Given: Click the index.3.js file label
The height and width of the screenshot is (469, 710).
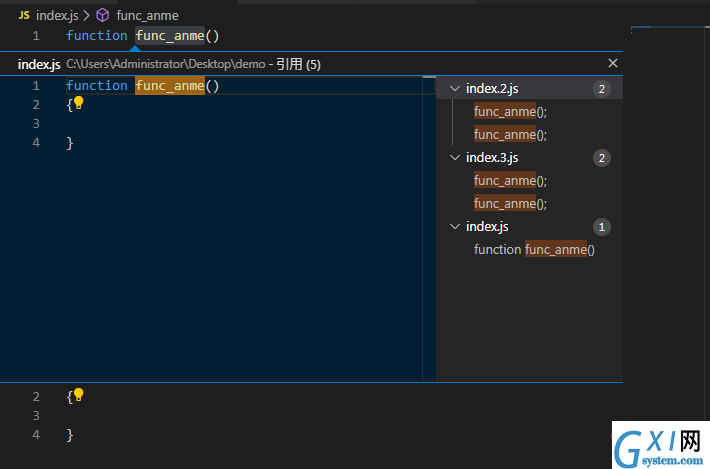Looking at the screenshot, I should pos(492,158).
